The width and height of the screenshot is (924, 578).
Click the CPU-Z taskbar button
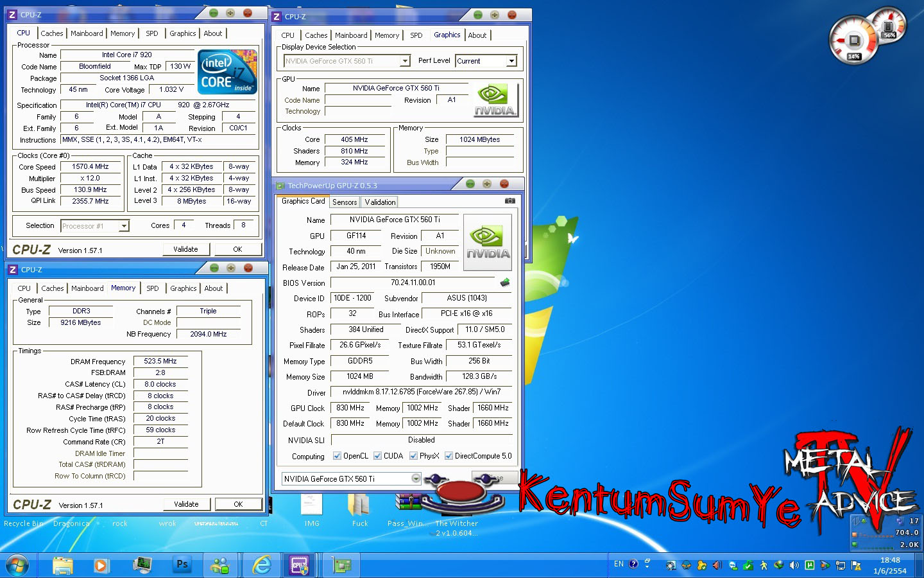pos(299,566)
